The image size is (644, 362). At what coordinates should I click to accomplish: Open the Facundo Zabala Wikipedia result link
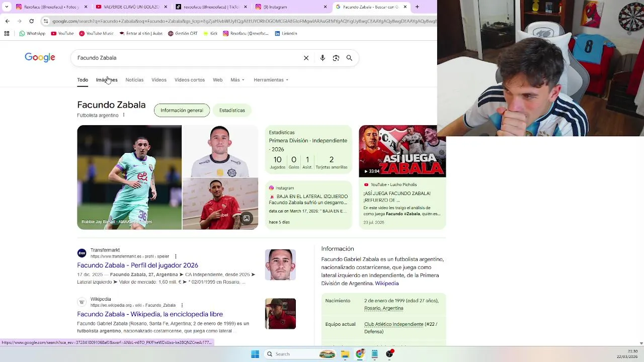[x=150, y=314]
